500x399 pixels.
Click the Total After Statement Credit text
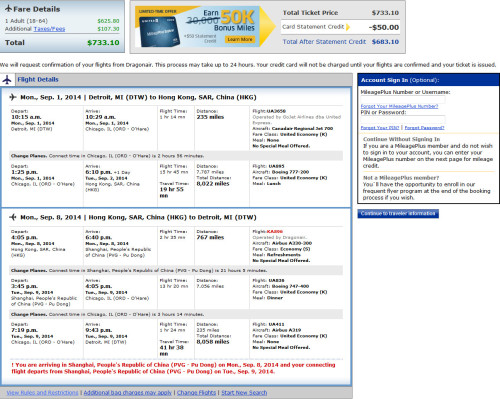point(324,42)
